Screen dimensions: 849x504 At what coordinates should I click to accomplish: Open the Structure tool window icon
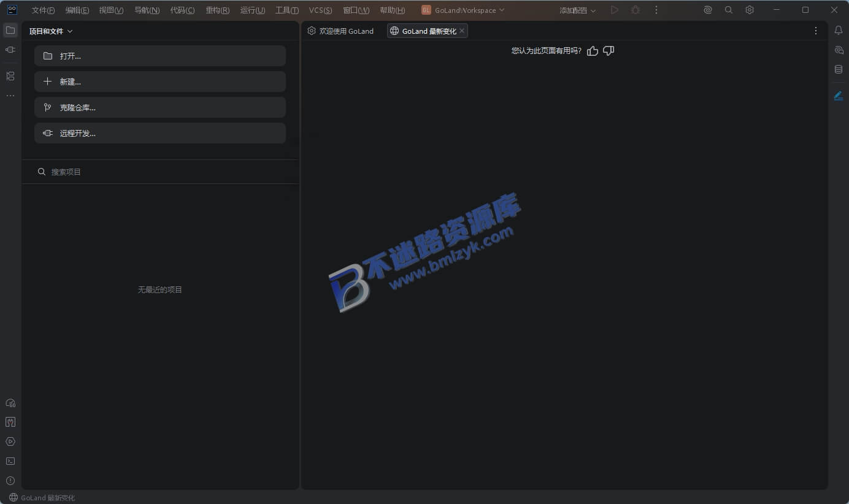pos(10,76)
